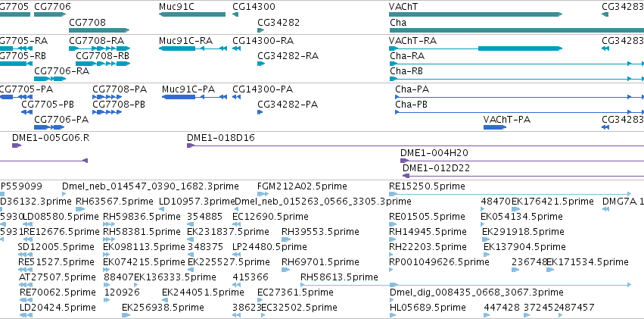This screenshot has height=319, width=644.
Task: Select the SD12005.5prime EST label
Action: [x=56, y=247]
